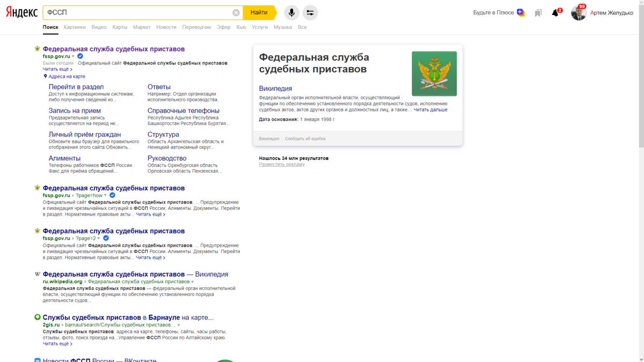The height and width of the screenshot is (362, 644).
Task: Open search settings sliders icon
Action: (x=310, y=12)
